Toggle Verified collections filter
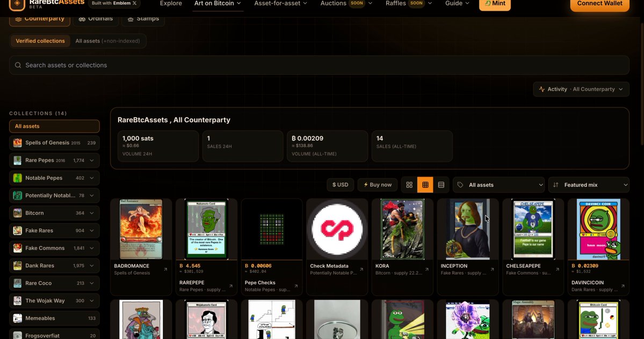This screenshot has height=339, width=644. click(x=40, y=41)
